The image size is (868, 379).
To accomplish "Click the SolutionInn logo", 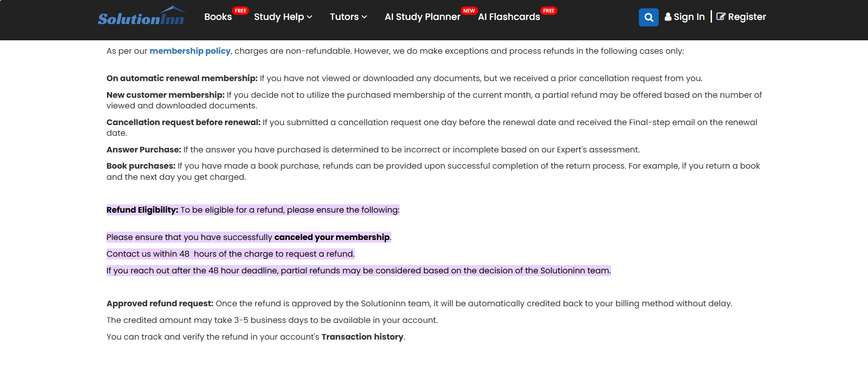I will [141, 17].
